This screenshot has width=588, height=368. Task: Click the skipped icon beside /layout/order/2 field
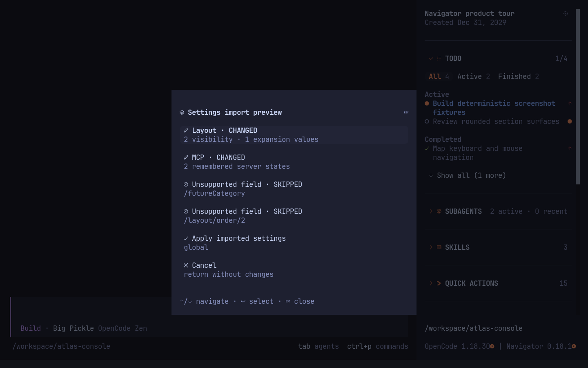coord(186,211)
